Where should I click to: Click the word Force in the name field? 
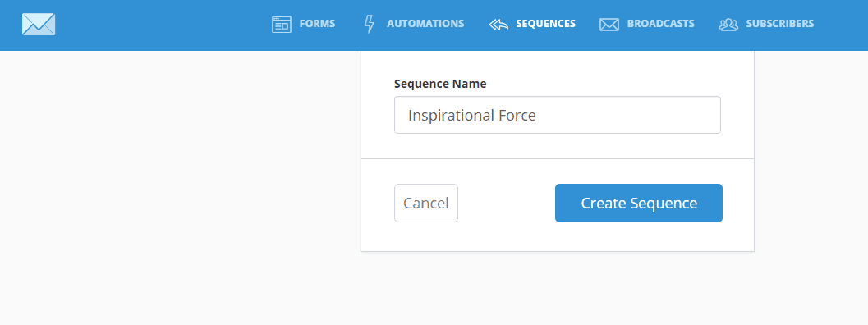coord(519,115)
